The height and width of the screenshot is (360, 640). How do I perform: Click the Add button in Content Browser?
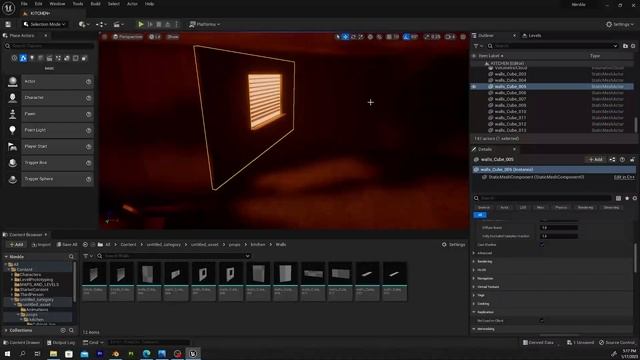click(x=16, y=244)
